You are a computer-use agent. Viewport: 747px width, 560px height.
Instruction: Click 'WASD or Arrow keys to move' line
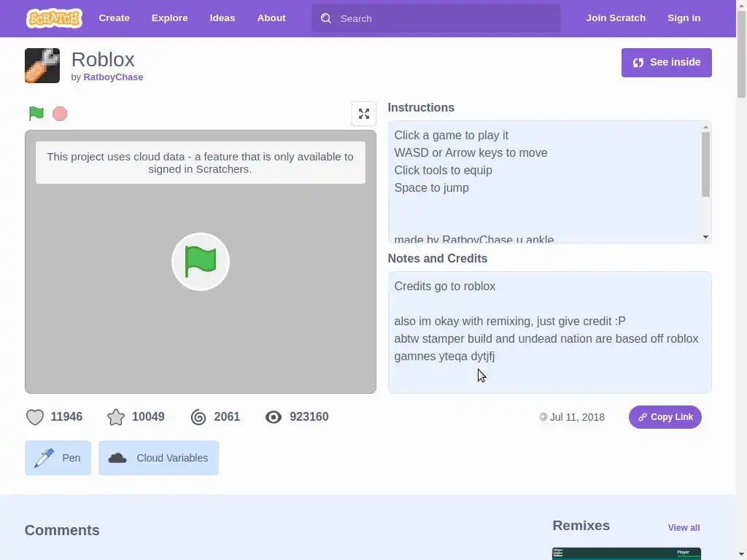click(x=471, y=153)
